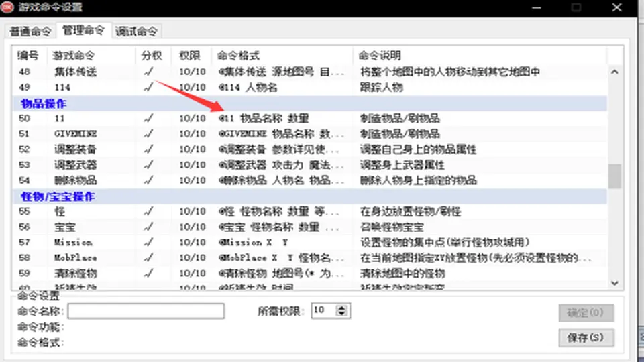
Task: Click the @11 物品名称 数量 format cell
Action: pos(264,118)
